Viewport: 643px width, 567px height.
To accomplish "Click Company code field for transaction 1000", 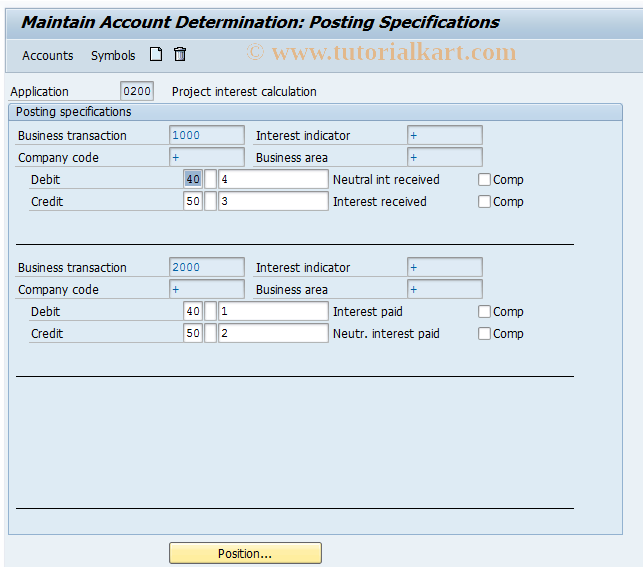I will [207, 157].
